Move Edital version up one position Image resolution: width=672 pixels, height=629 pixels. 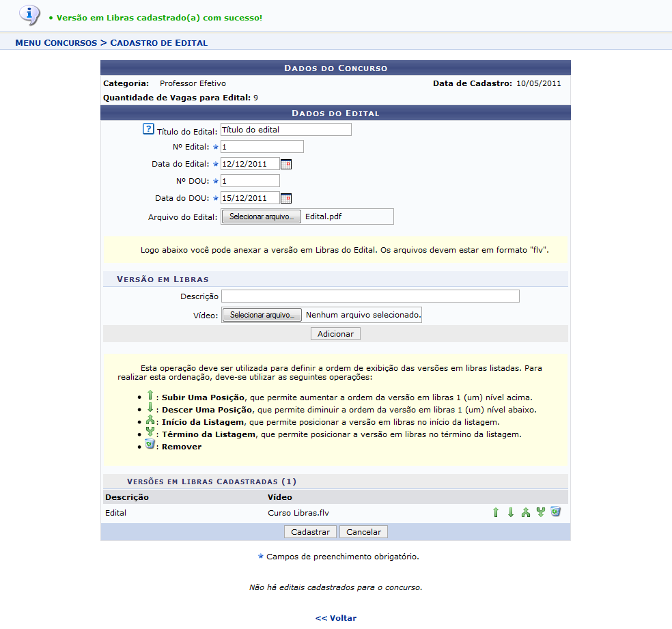coord(496,512)
